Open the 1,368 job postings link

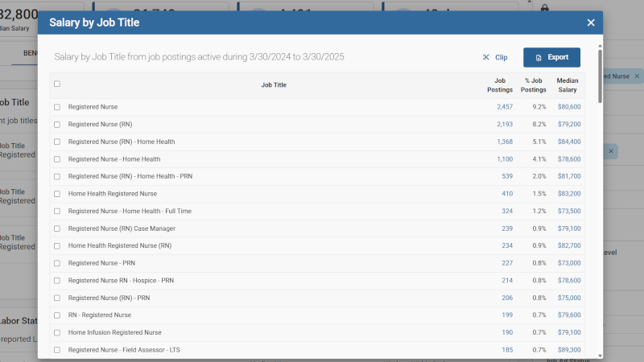505,142
